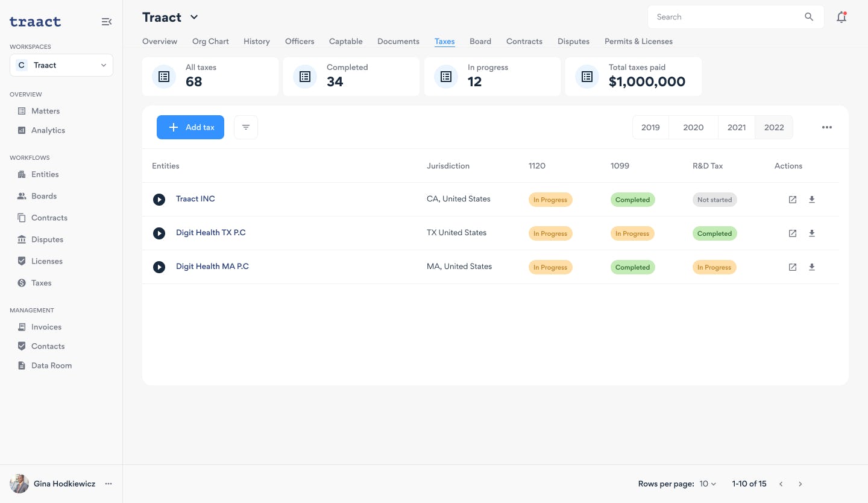Open external link for Digit Health TX P.C
The image size is (868, 503).
point(793,233)
